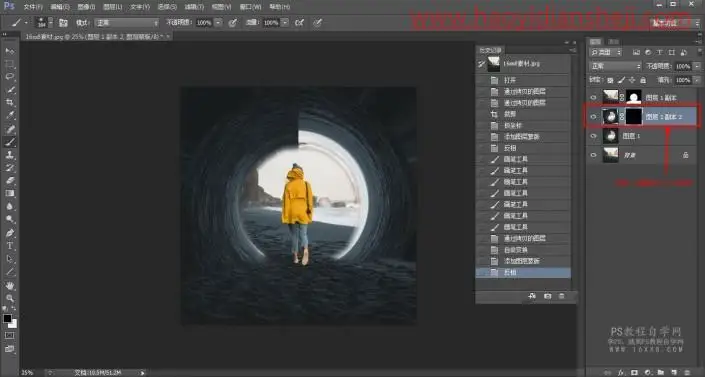Add layer mask from Layers panel bottom
The image size is (705, 377).
click(x=634, y=373)
